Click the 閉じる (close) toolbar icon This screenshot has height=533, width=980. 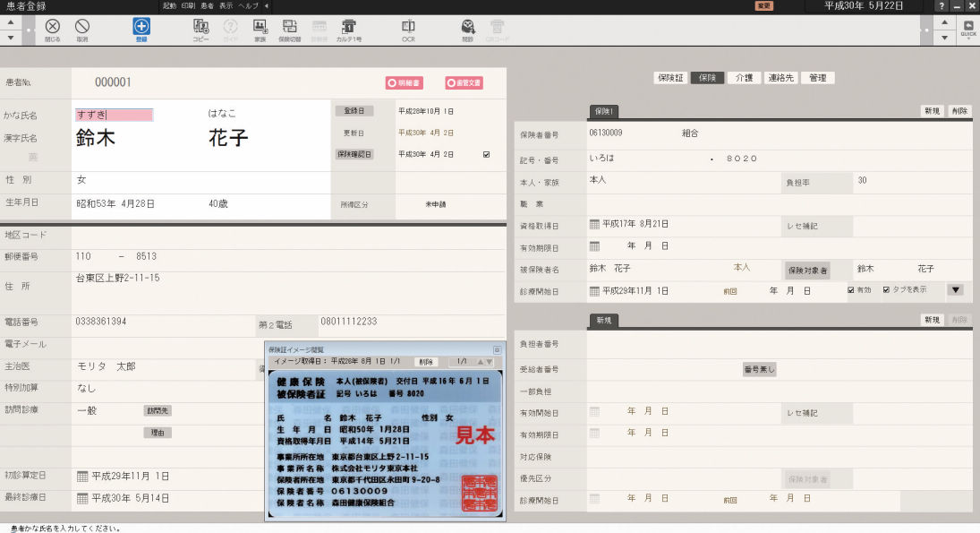[x=53, y=28]
